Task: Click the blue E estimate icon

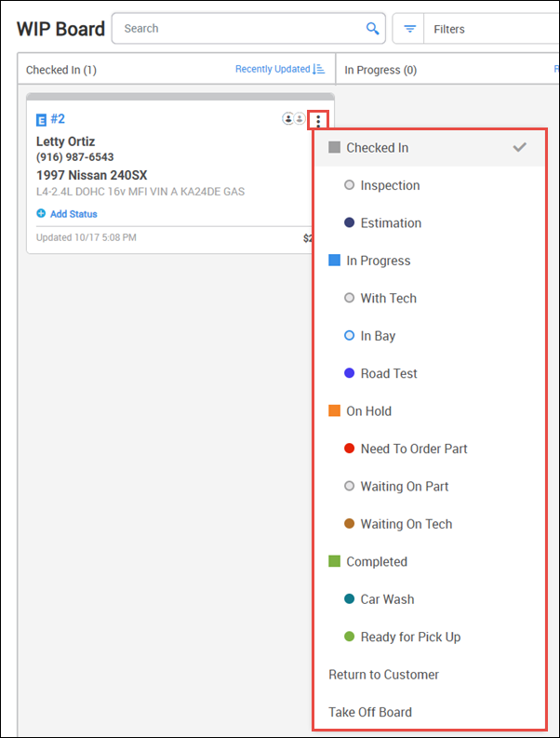Action: [41, 120]
